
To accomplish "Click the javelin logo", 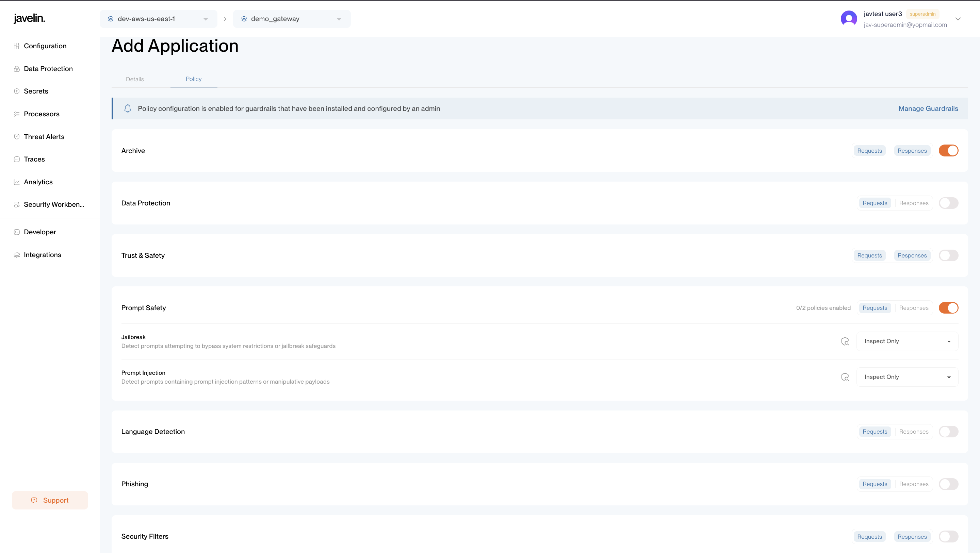I will [29, 18].
